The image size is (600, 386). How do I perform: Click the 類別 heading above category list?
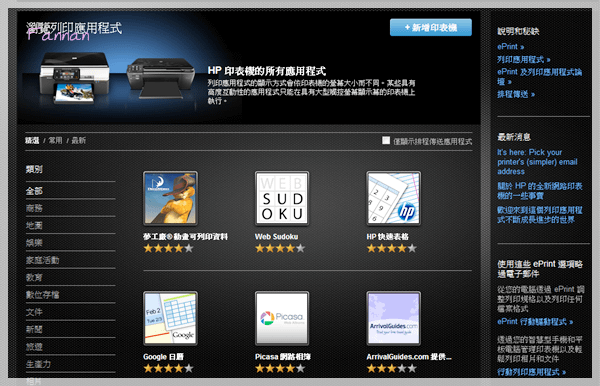tap(34, 169)
